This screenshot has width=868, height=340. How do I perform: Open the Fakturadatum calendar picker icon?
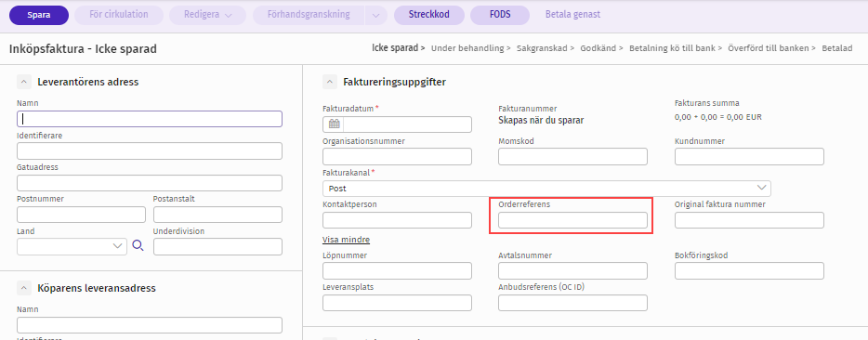point(334,124)
